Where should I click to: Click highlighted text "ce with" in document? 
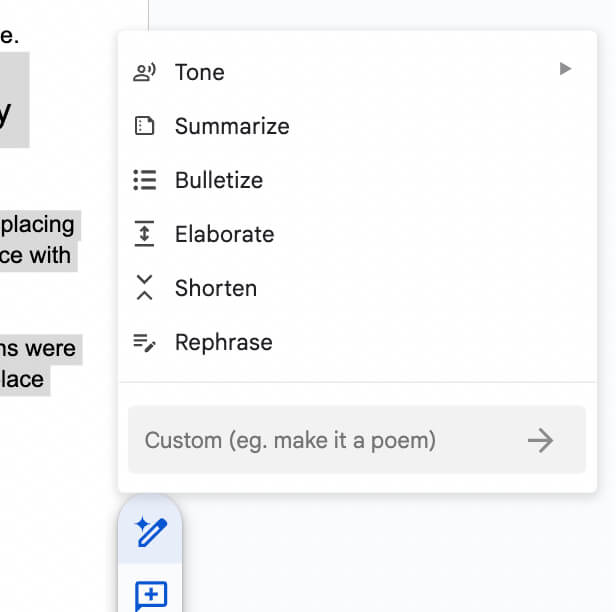36,255
